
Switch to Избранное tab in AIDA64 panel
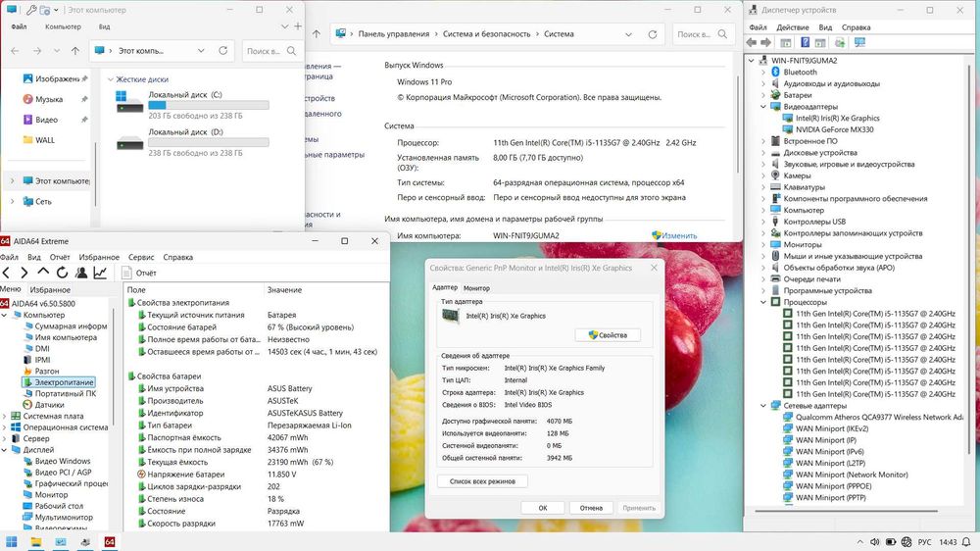click(50, 290)
